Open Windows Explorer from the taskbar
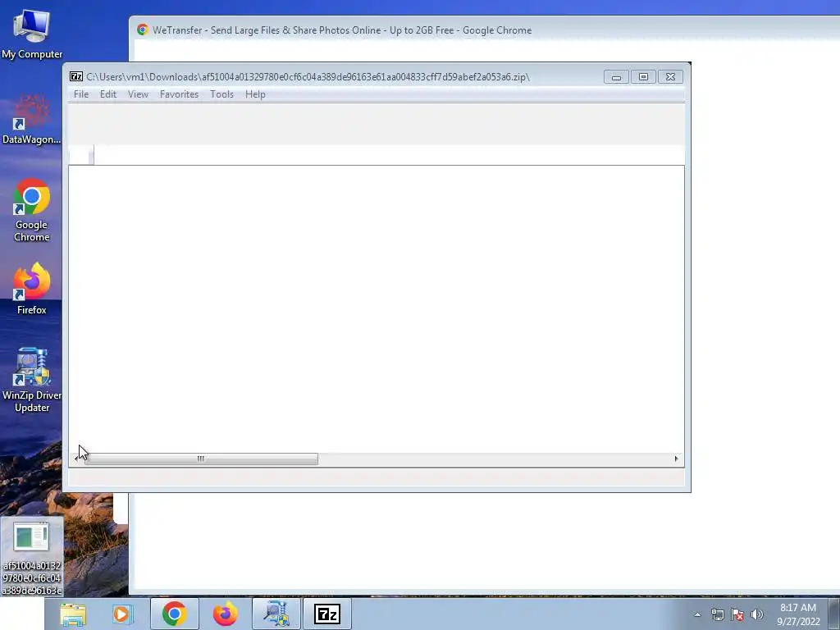 [x=73, y=614]
